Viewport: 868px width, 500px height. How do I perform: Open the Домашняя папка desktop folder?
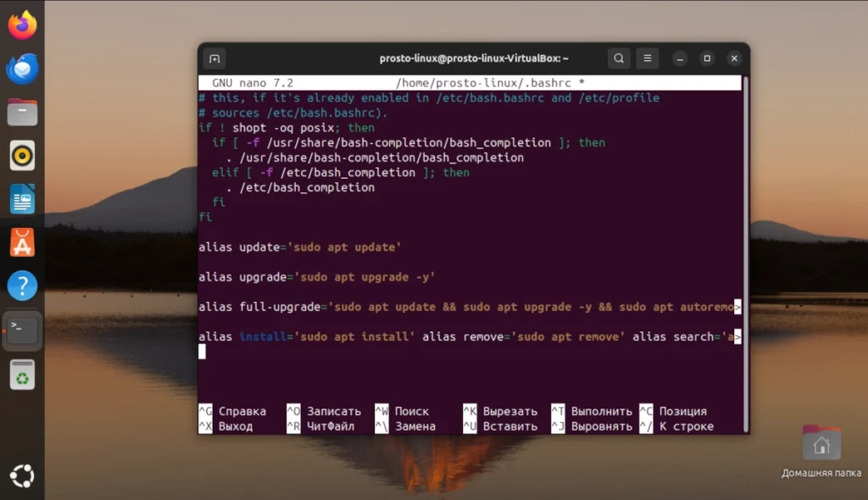(x=821, y=452)
